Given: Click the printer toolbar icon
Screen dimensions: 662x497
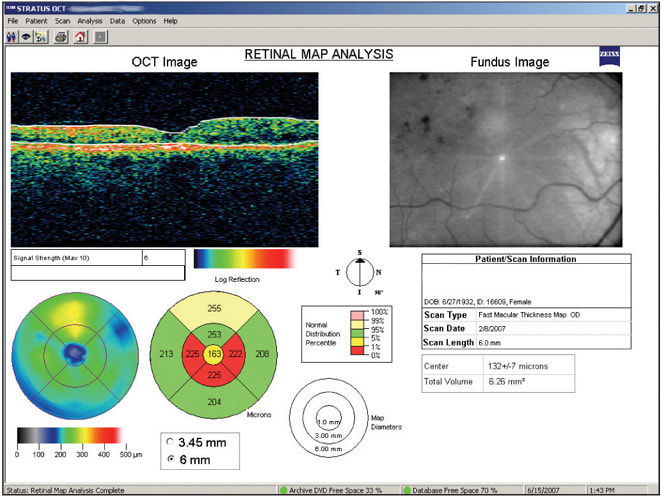Looking at the screenshot, I should pyautogui.click(x=61, y=37).
